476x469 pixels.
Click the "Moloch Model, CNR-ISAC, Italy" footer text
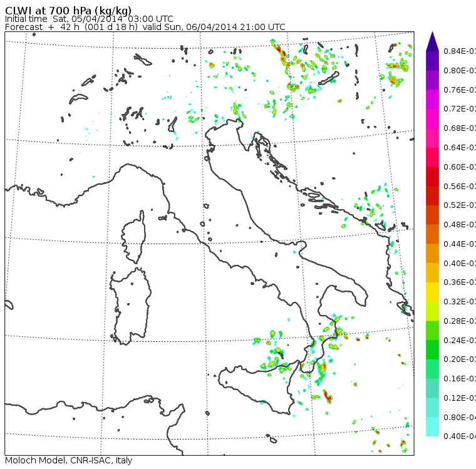pyautogui.click(x=69, y=460)
